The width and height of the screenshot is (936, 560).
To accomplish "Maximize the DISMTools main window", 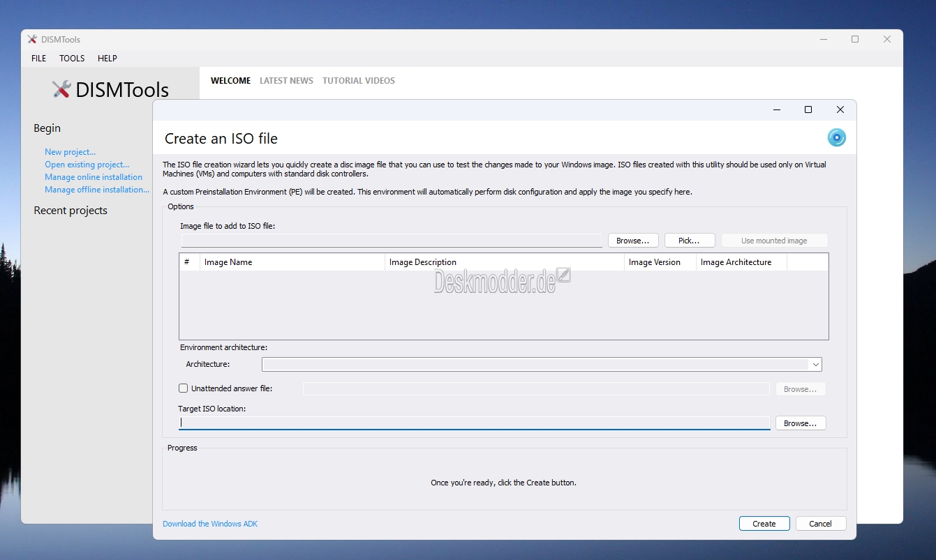I will [x=855, y=40].
